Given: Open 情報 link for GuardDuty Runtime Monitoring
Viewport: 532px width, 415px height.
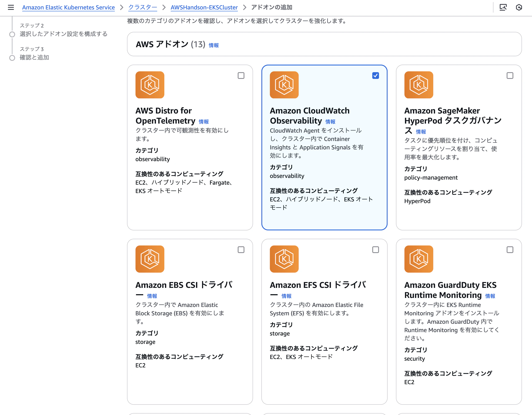Looking at the screenshot, I should pyautogui.click(x=490, y=296).
